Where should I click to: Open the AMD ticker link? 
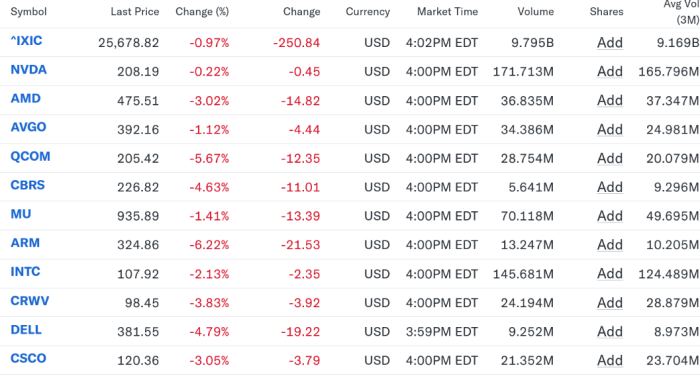(x=25, y=99)
